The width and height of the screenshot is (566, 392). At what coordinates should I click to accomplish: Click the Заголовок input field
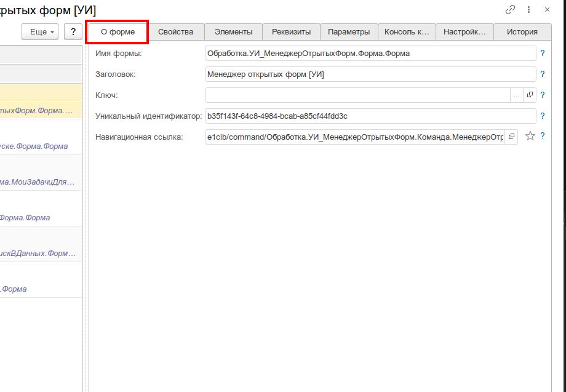point(371,74)
